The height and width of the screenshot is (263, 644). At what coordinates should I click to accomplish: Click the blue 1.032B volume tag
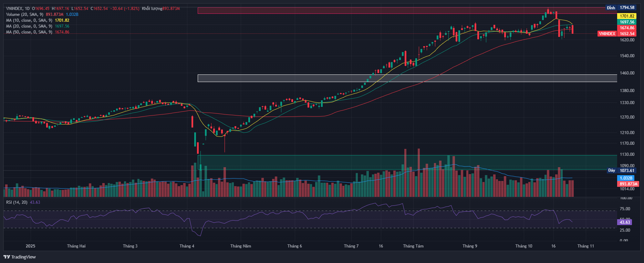(x=626, y=178)
